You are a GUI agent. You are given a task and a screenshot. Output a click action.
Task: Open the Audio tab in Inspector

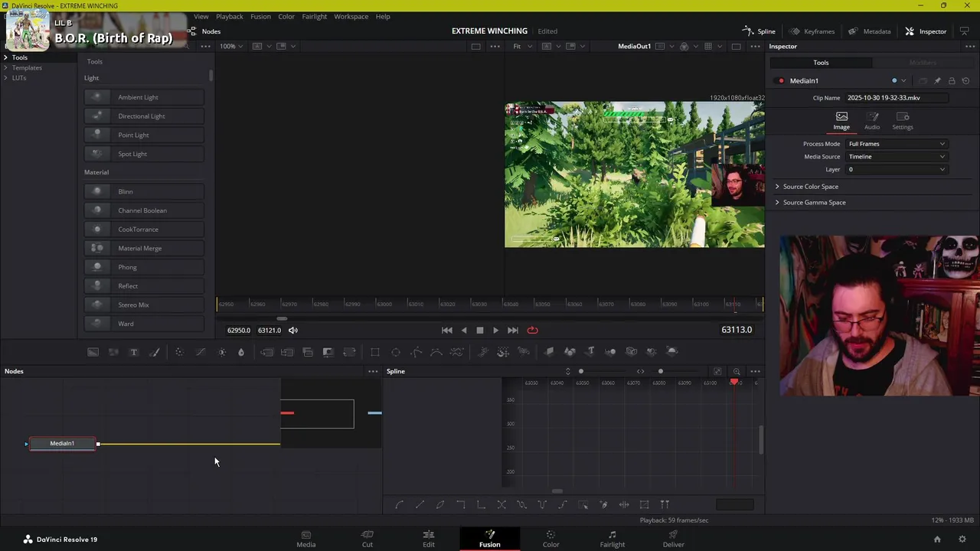872,120
